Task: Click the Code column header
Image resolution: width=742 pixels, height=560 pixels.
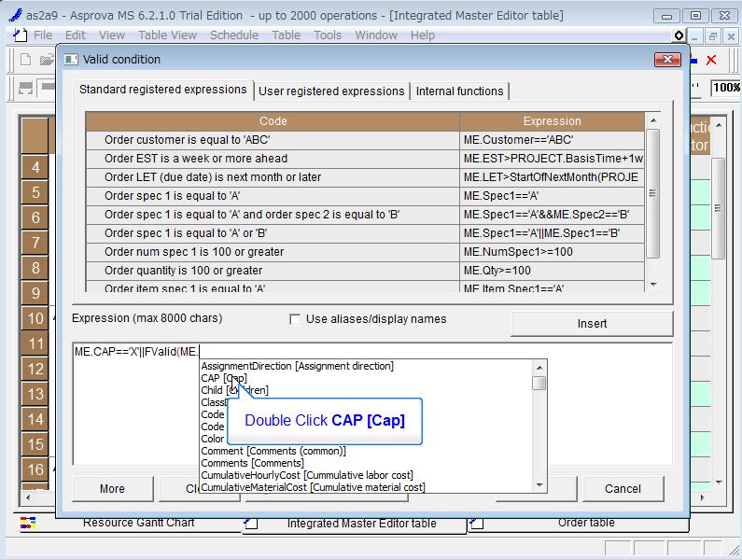Action: click(x=273, y=121)
